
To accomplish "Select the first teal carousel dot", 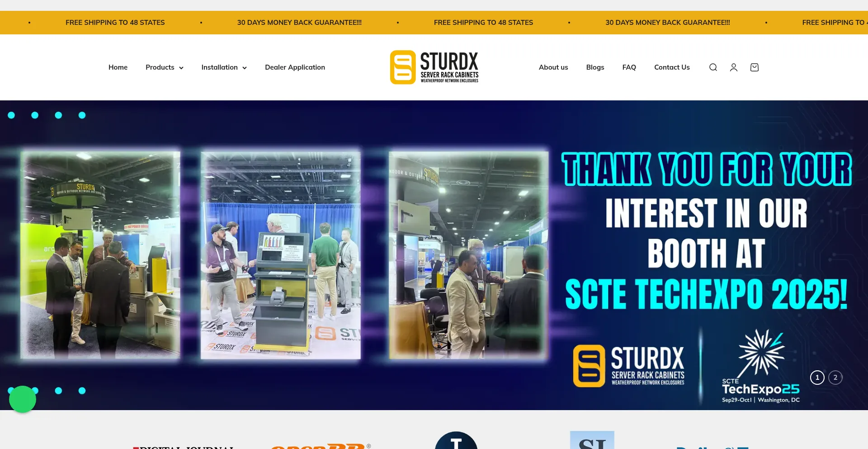I will [x=11, y=115].
